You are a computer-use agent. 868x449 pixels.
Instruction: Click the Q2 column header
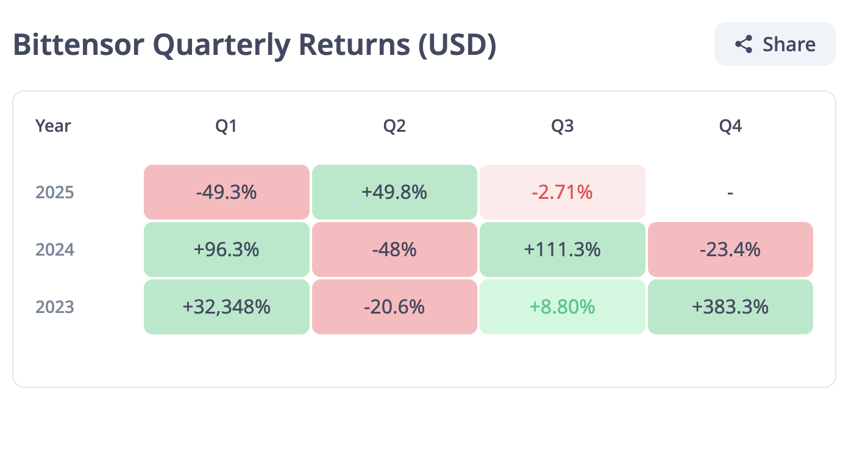pos(394,126)
